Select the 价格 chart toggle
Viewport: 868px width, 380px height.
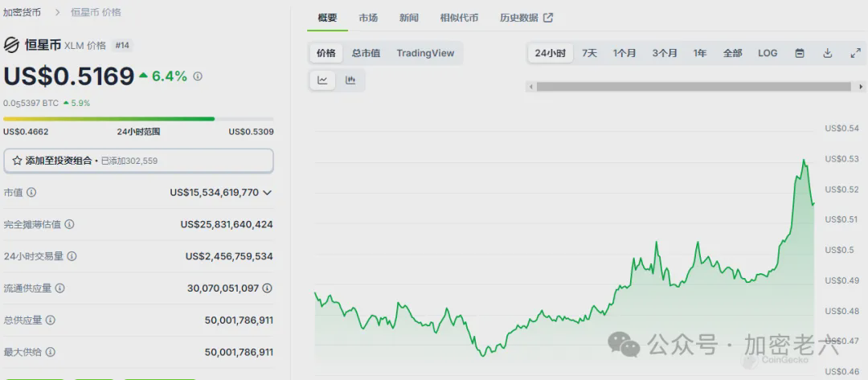click(326, 53)
